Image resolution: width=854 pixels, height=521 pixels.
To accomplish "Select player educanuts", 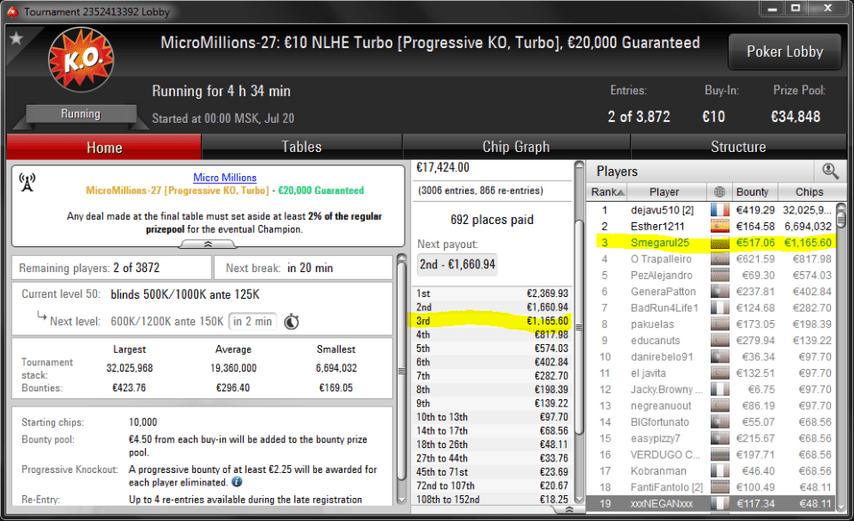I will pos(711,340).
